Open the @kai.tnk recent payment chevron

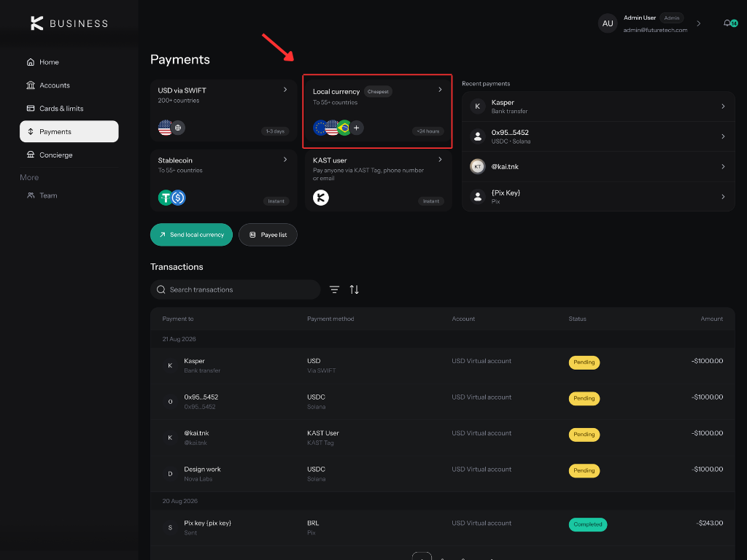click(x=723, y=167)
